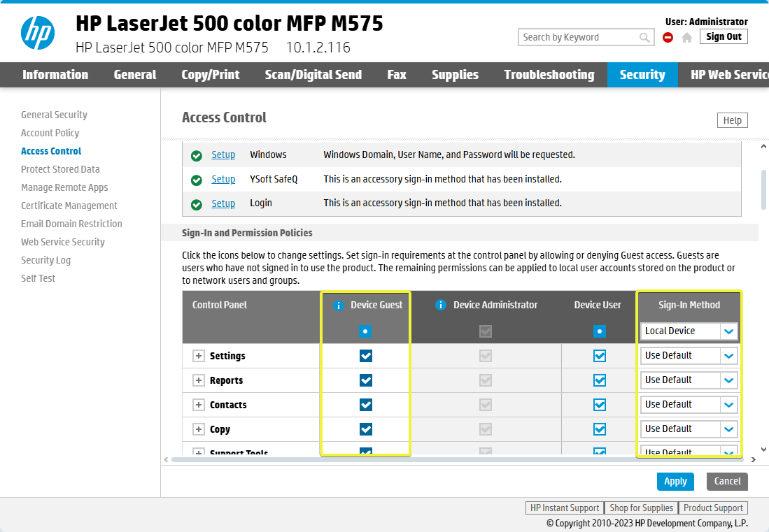Switch to the Scan/Digital Send tab
This screenshot has height=532, width=769.
[313, 75]
